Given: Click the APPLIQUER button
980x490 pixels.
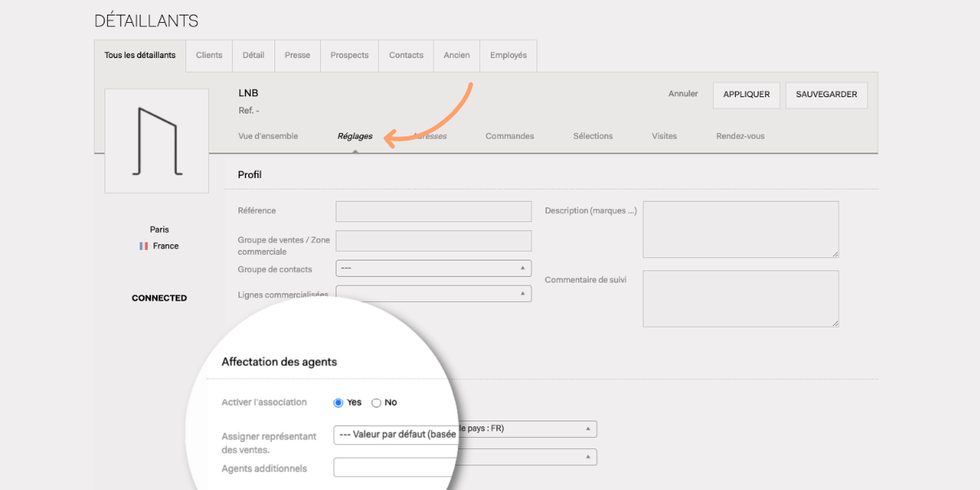Looking at the screenshot, I should click(746, 95).
